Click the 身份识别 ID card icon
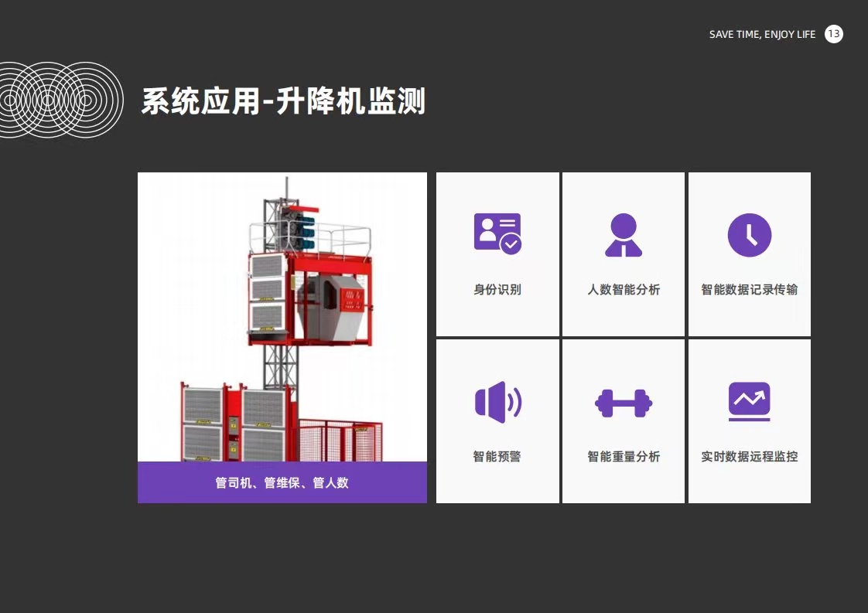 point(497,233)
